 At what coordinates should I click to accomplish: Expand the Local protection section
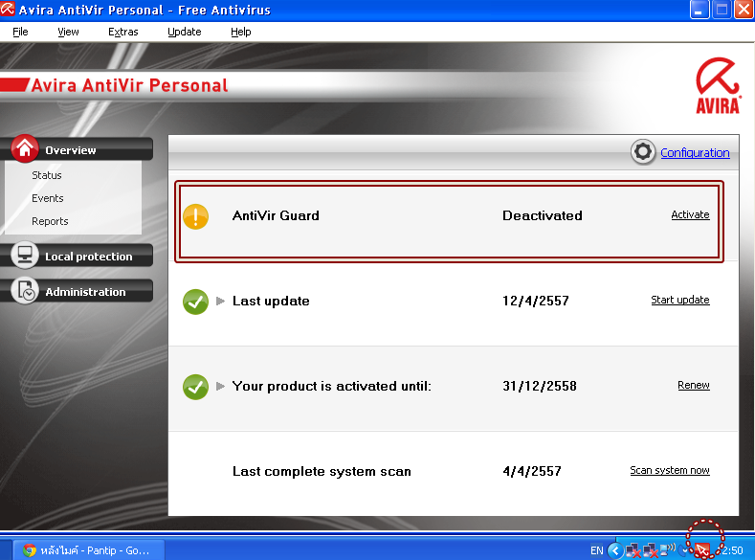78,256
